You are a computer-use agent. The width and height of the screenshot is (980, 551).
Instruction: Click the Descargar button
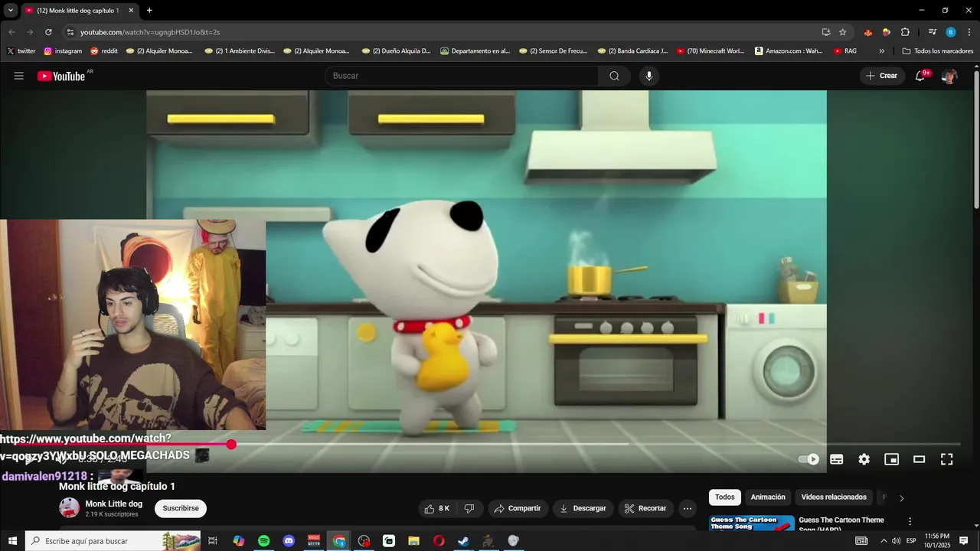coord(583,508)
